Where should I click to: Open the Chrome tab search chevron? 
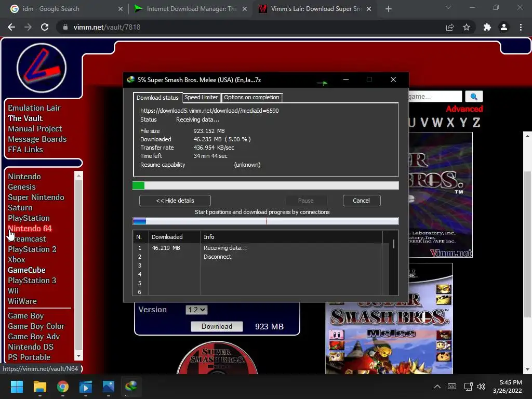(448, 7)
